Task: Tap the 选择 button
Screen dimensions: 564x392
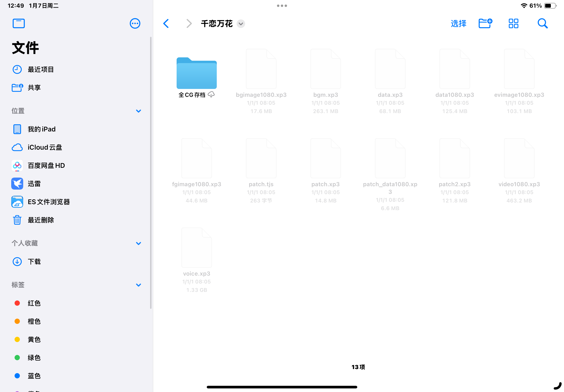Action: pos(458,24)
